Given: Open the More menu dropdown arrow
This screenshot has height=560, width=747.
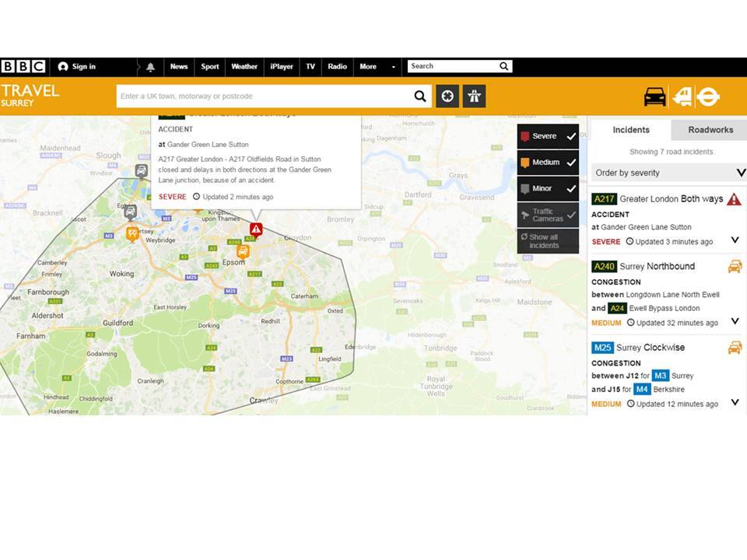Looking at the screenshot, I should point(393,67).
